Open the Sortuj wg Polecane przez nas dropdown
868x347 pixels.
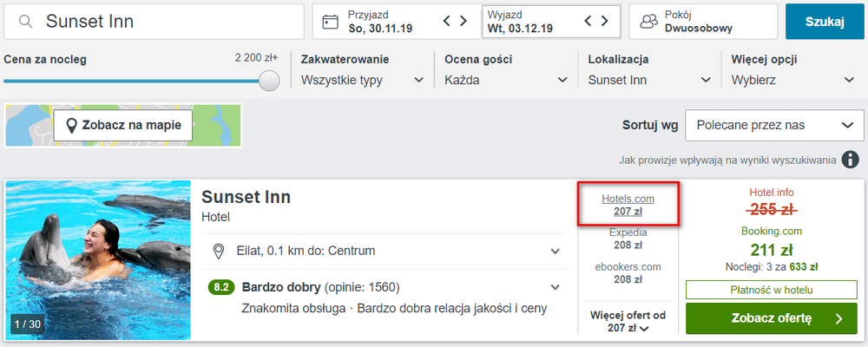[775, 125]
